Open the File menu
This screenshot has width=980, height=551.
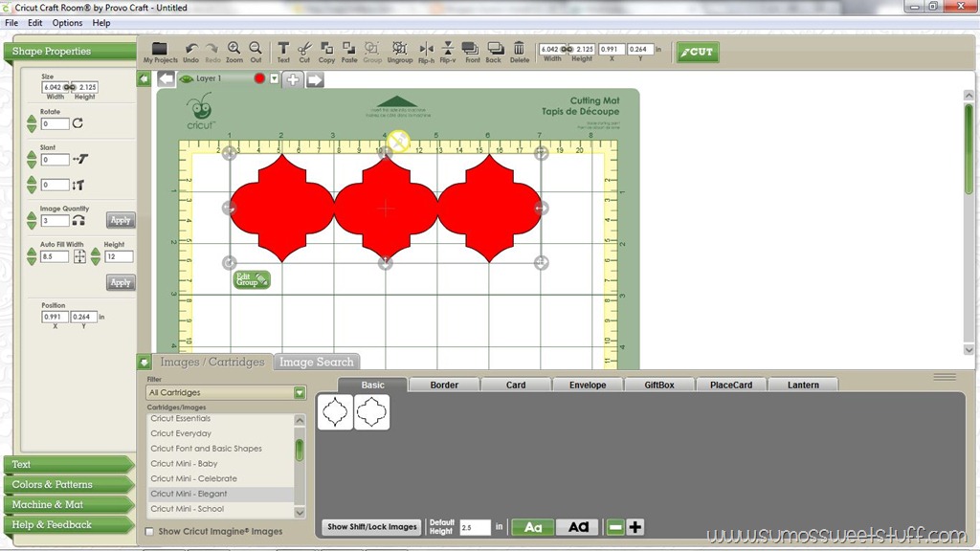(x=11, y=23)
